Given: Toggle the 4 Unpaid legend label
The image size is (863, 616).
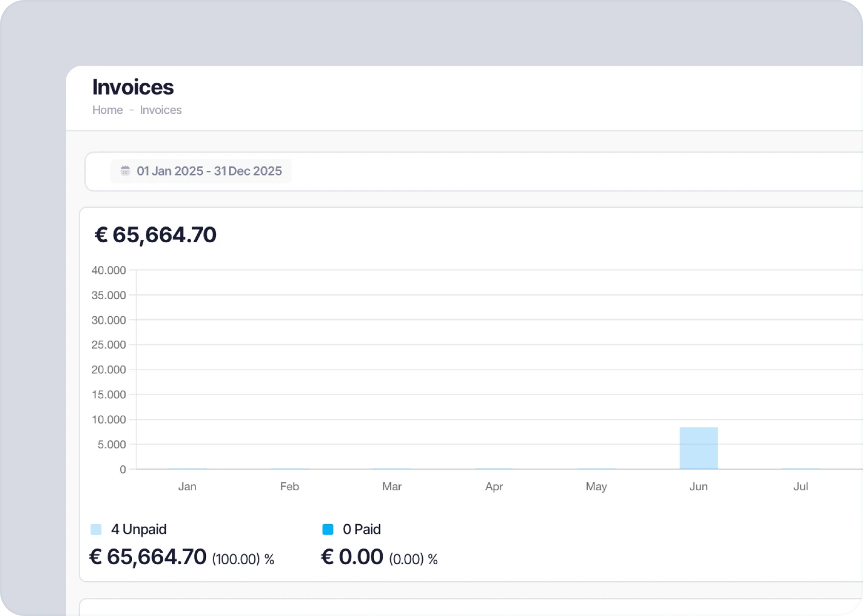Looking at the screenshot, I should 139,529.
